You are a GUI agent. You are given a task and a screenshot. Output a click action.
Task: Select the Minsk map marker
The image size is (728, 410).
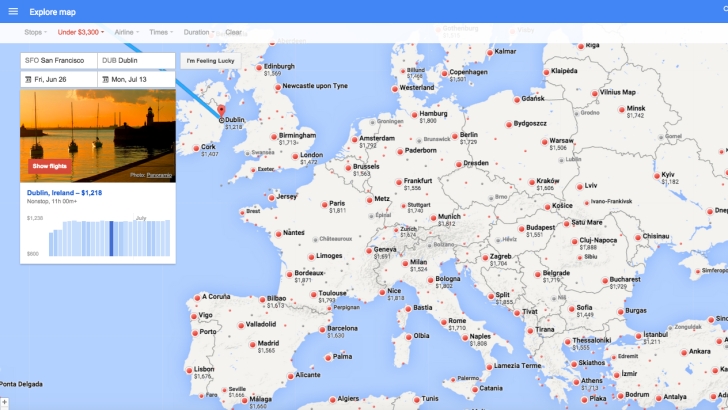pos(621,110)
